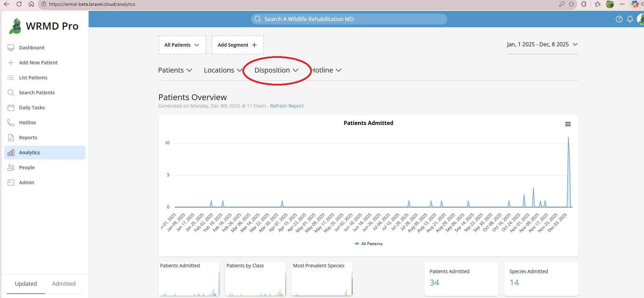Image resolution: width=644 pixels, height=298 pixels.
Task: Click the Wildlife Rehabilitation MD search field
Action: (349, 19)
